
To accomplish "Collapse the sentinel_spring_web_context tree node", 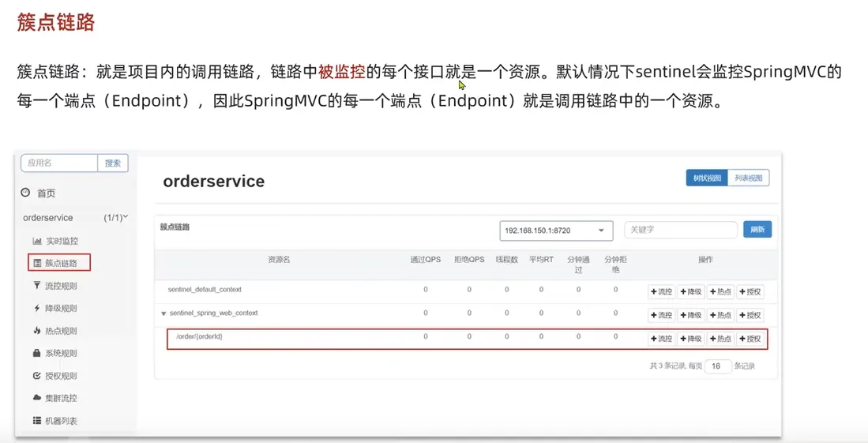I will tap(163, 313).
